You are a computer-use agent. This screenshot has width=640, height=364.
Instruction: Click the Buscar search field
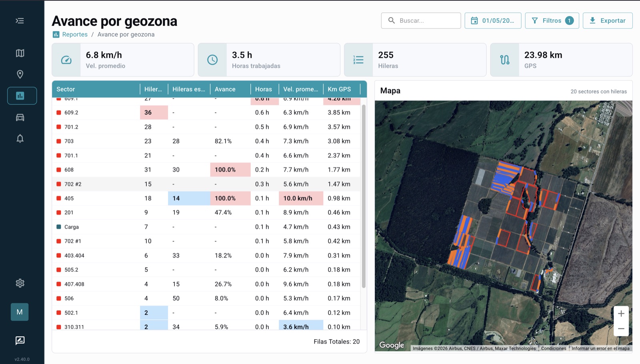click(421, 20)
